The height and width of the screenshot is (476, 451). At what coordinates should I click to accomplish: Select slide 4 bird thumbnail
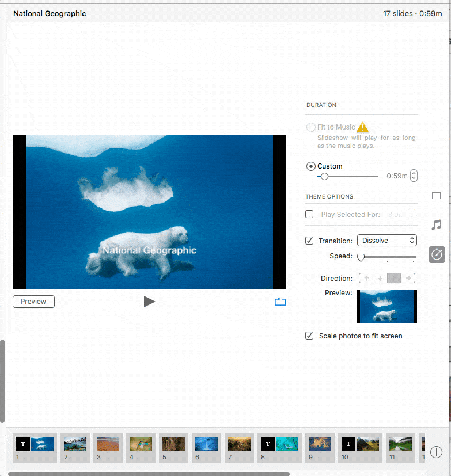141,444
